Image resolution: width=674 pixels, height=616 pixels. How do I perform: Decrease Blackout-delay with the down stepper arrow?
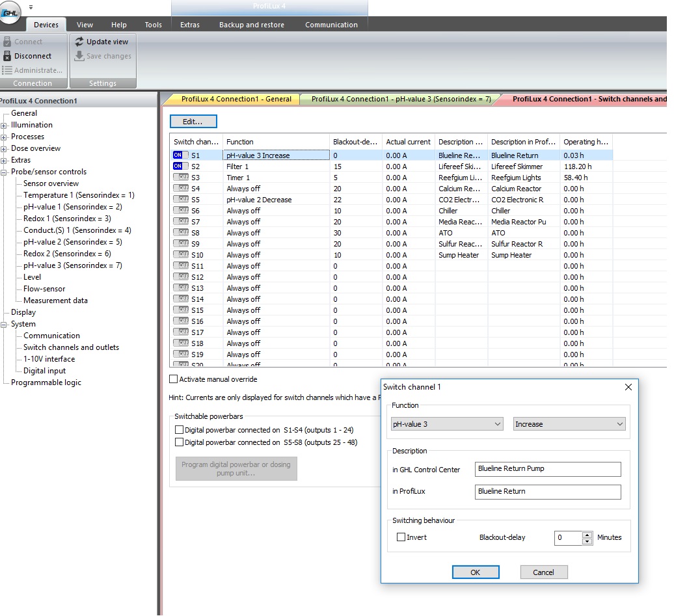click(x=587, y=541)
